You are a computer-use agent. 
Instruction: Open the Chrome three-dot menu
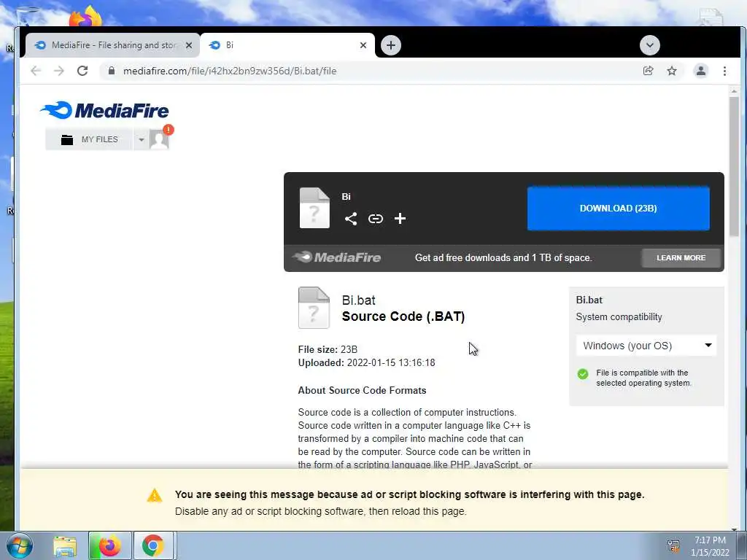click(724, 71)
